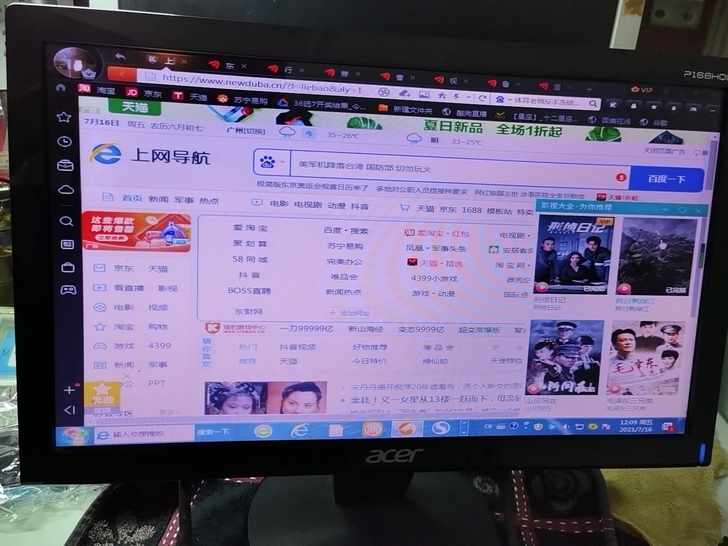The image size is (728, 546).
Task: Add a sidebar app with plus icon
Action: point(69,390)
